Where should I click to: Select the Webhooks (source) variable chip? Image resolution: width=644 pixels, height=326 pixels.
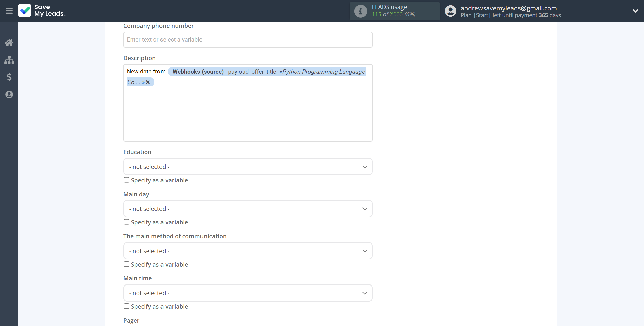[x=267, y=72]
